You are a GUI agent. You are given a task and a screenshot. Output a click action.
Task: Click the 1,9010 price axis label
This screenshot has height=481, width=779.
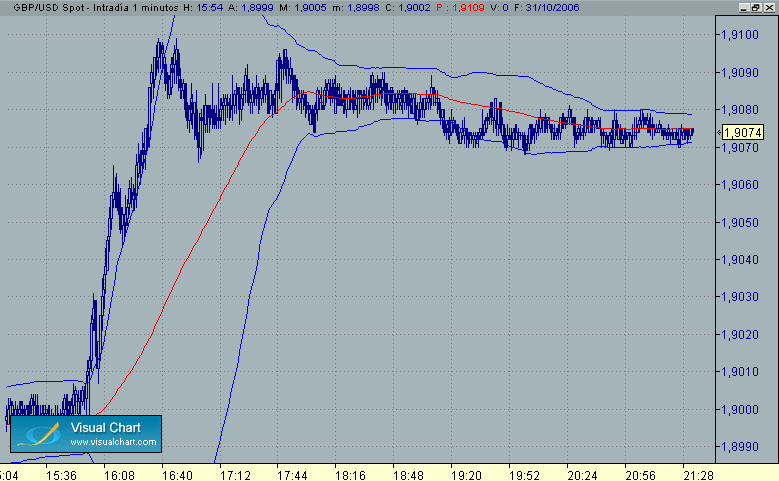click(x=740, y=372)
